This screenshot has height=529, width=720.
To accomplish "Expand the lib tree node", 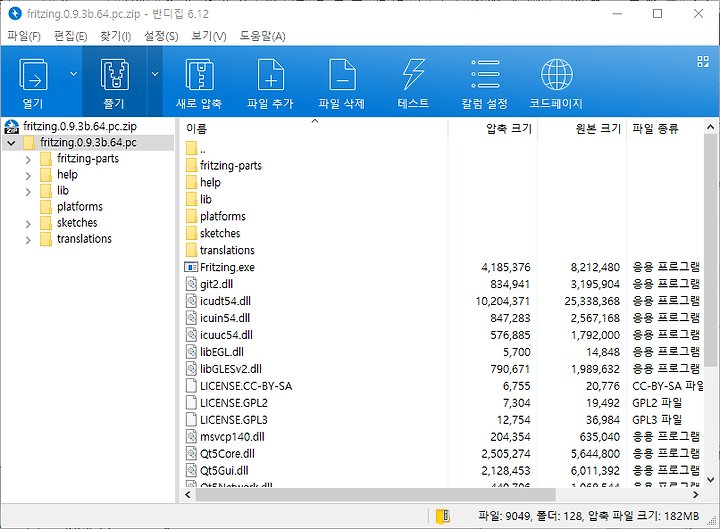I will point(28,192).
